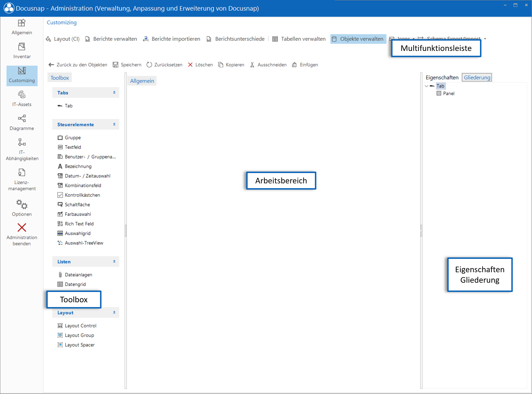Click Berichte importieren
The height and width of the screenshot is (394, 532).
point(172,39)
